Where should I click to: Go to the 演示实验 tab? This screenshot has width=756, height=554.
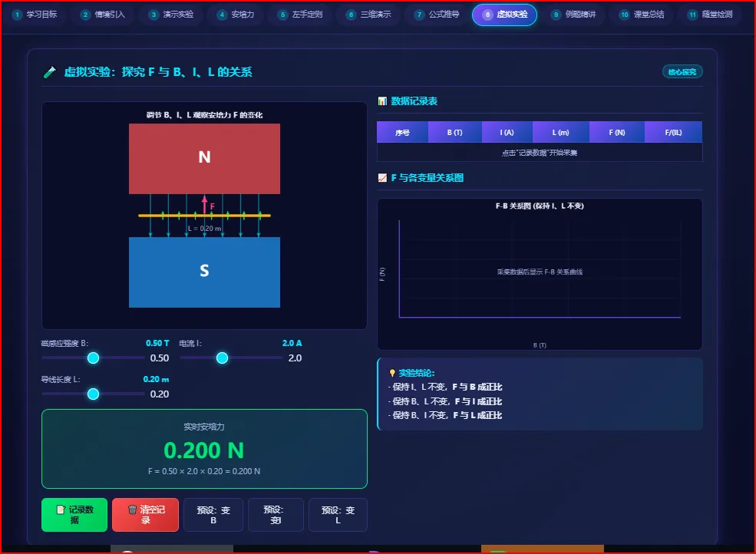[172, 15]
